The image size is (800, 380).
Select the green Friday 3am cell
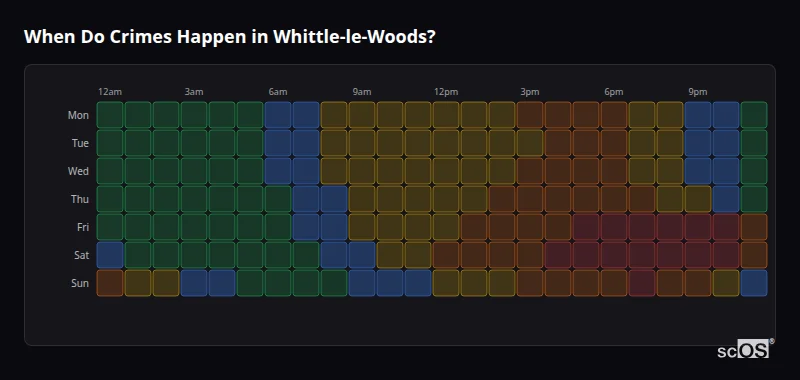194,227
